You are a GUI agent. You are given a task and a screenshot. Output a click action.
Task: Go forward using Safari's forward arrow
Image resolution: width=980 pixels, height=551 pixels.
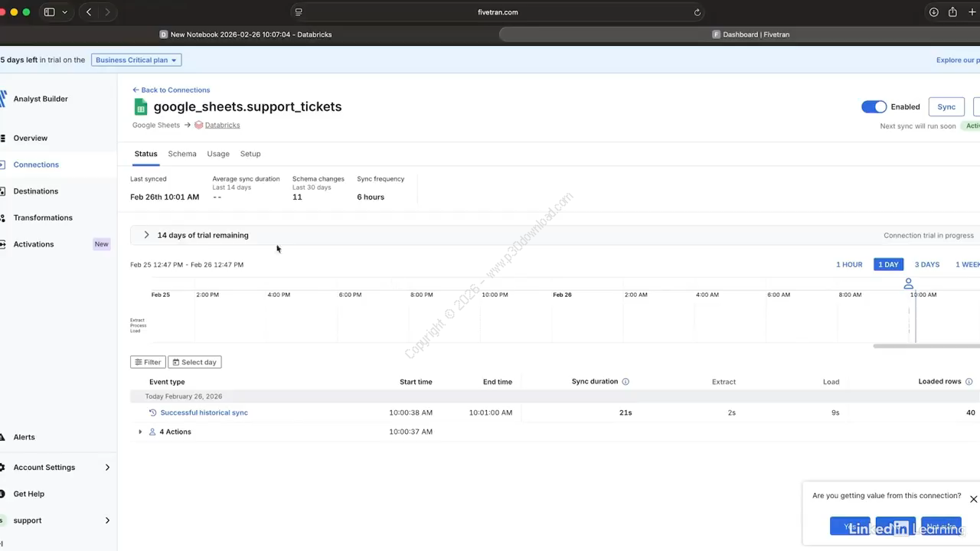(107, 12)
